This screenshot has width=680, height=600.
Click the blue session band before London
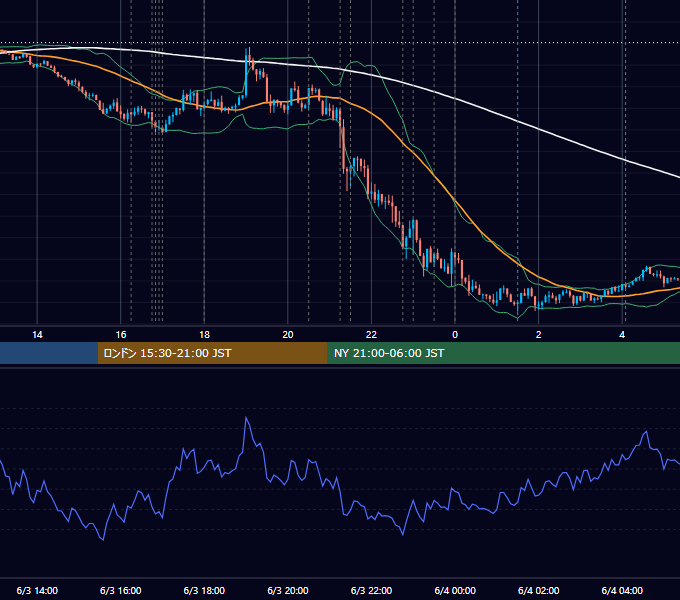pyautogui.click(x=49, y=353)
